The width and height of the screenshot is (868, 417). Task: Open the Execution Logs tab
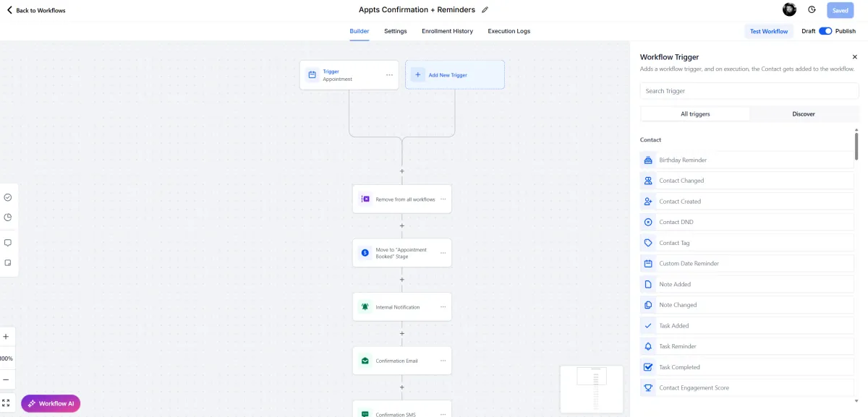pos(509,31)
